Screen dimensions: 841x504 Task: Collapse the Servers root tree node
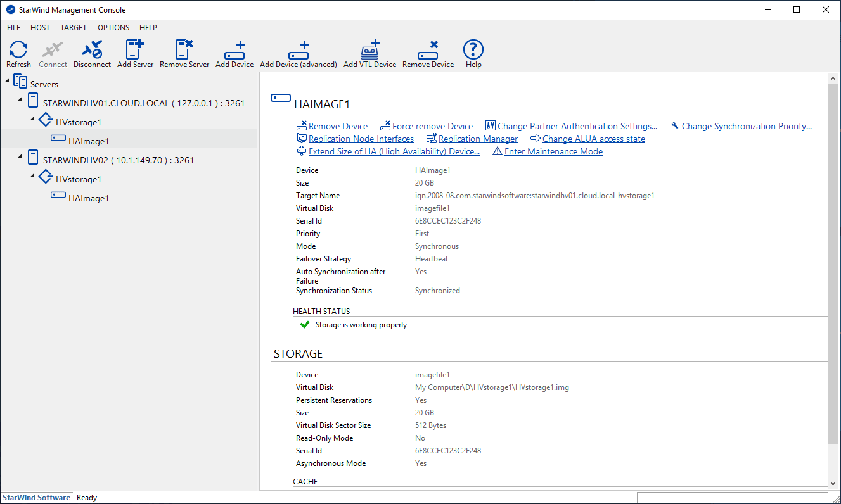[7, 81]
